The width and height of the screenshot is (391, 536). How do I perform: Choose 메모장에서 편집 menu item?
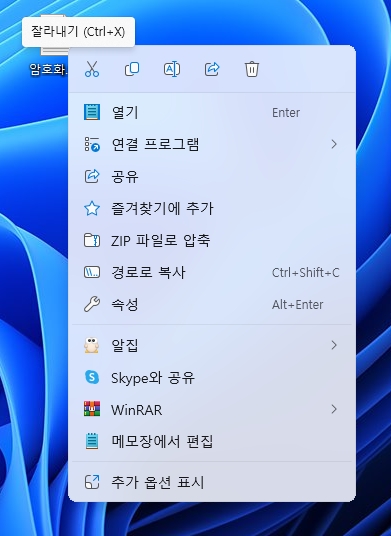click(212, 441)
